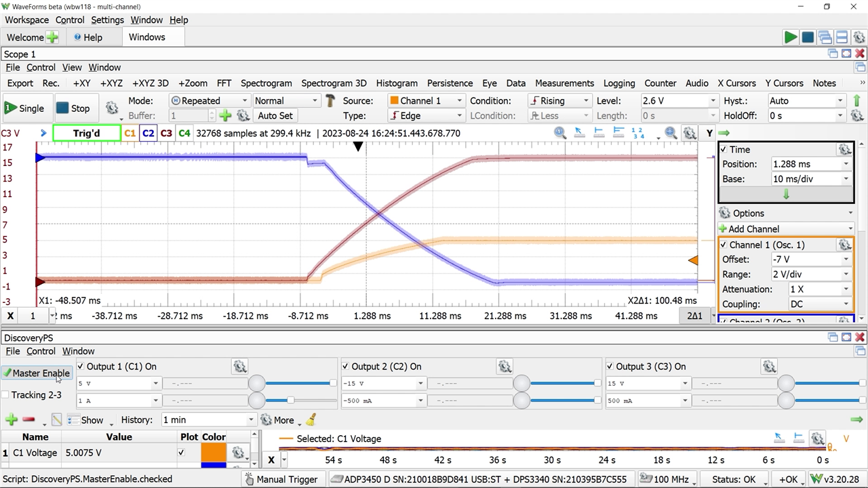The height and width of the screenshot is (488, 868).
Task: Click the green plus add measurement icon in DiscoveryPS
Action: click(11, 420)
